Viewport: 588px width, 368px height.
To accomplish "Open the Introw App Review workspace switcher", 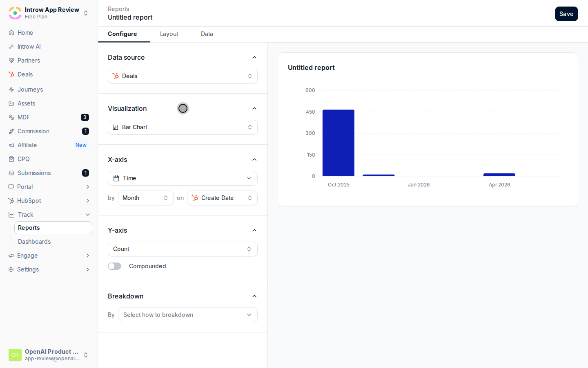I will tap(49, 13).
